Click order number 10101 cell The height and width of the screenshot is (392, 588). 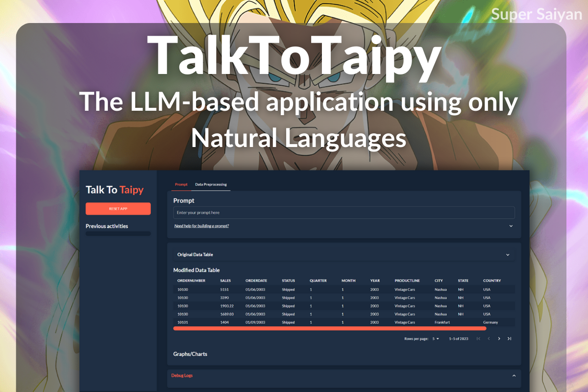pos(183,322)
